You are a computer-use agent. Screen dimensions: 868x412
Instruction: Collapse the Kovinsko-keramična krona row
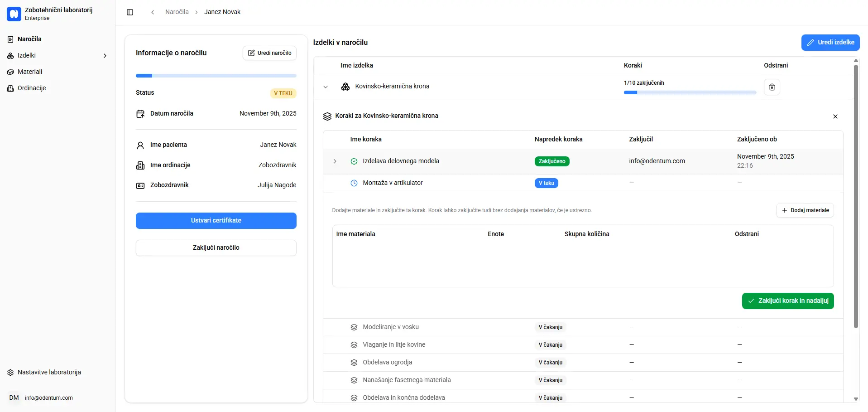(x=326, y=87)
